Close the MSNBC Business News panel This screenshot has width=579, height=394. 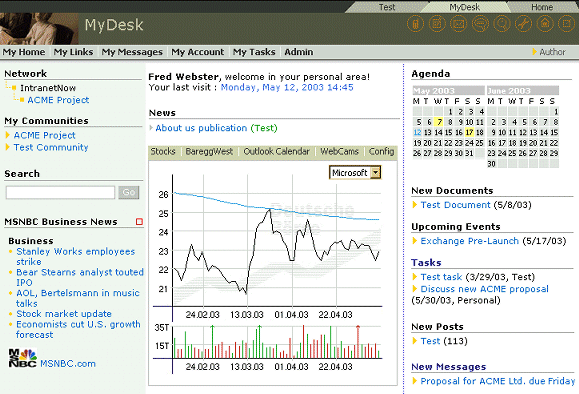click(x=139, y=222)
